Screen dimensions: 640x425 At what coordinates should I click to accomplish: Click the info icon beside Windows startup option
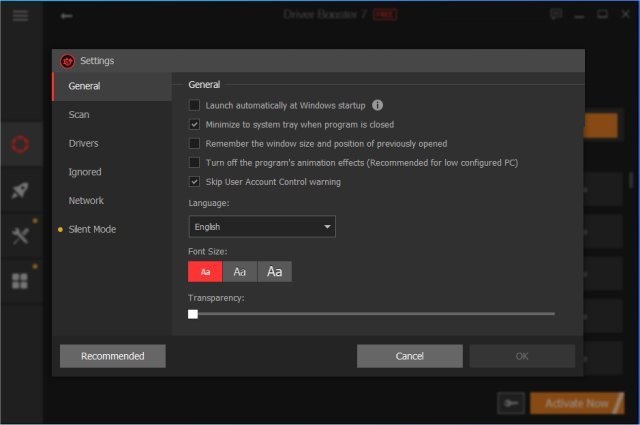(378, 105)
